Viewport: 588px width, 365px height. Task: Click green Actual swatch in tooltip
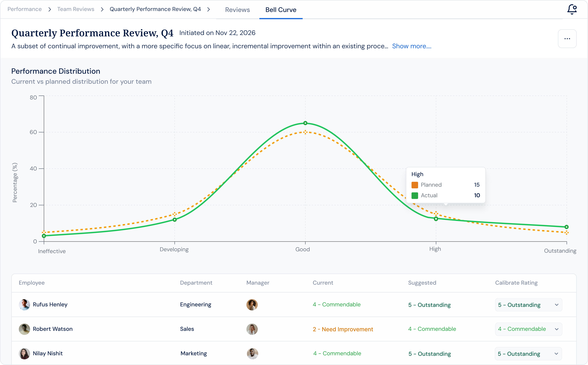pos(415,196)
